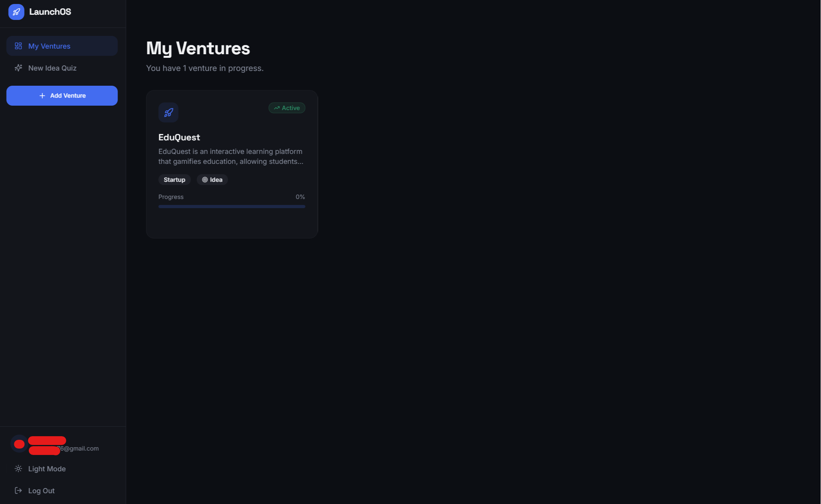Screen dimensions: 821x504
Task: Click the My Ventures grid icon
Action: click(x=18, y=46)
